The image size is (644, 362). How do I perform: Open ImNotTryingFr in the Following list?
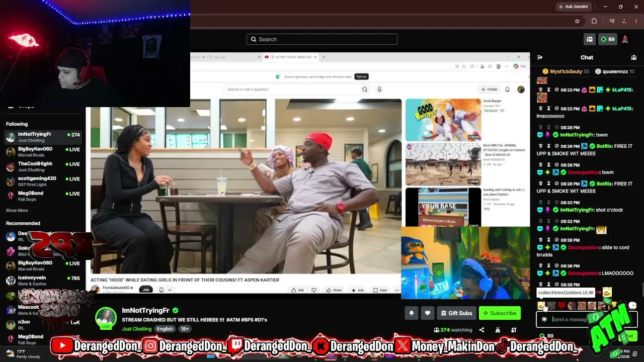click(43, 137)
